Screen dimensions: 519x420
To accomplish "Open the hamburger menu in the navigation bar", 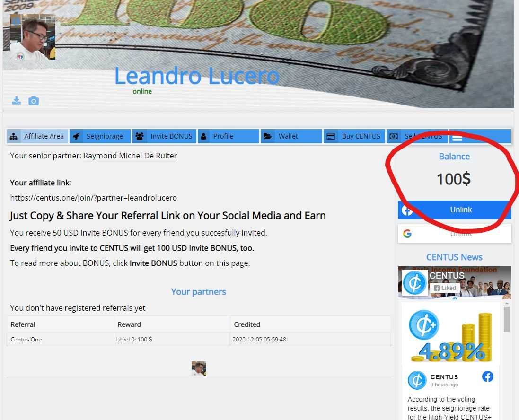I will tap(457, 137).
